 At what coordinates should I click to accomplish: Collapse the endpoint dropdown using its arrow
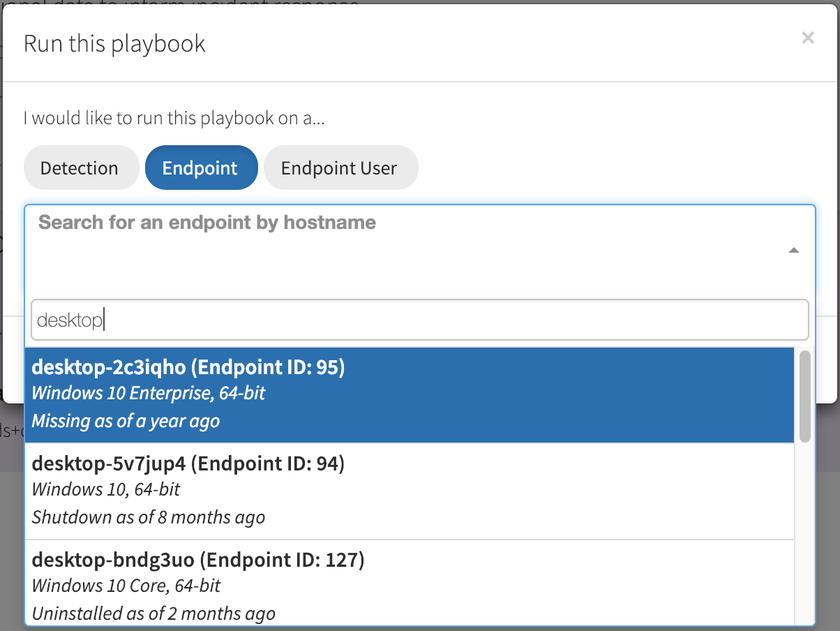click(793, 251)
